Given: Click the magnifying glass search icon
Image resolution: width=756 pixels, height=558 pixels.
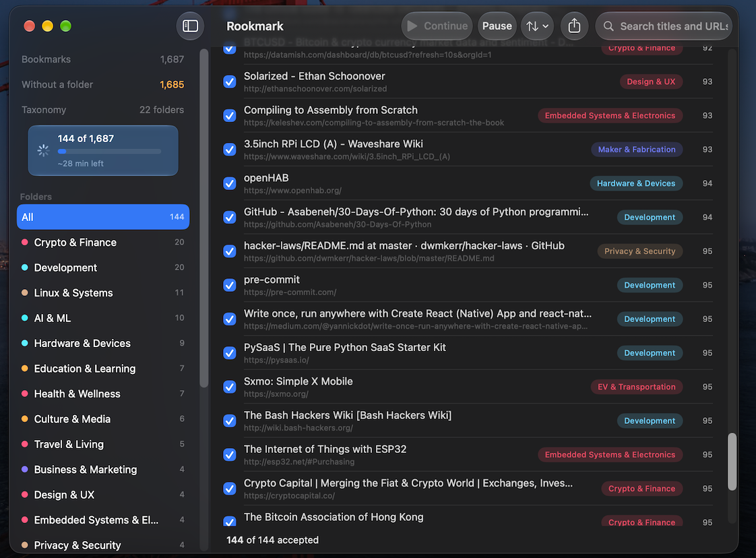Looking at the screenshot, I should pos(608,26).
